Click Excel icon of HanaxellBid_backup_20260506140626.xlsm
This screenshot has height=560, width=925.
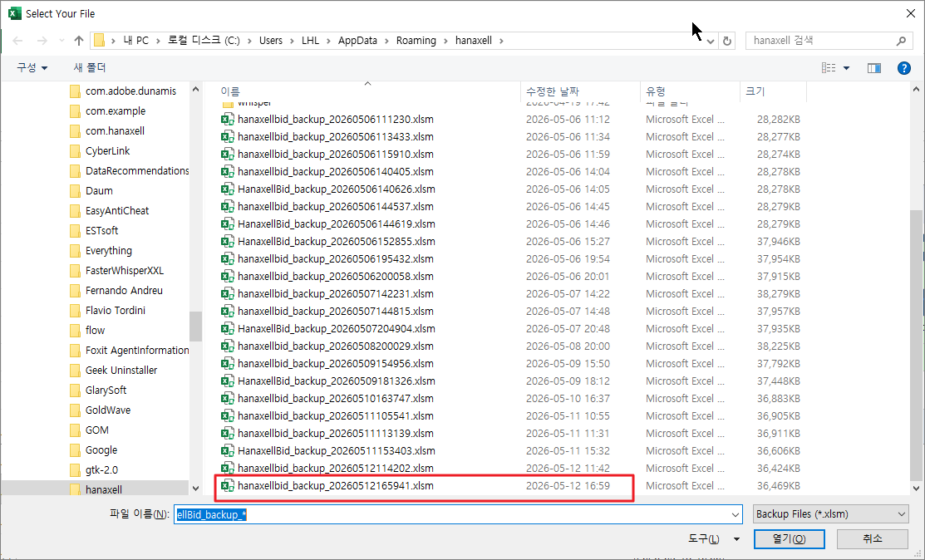point(227,189)
